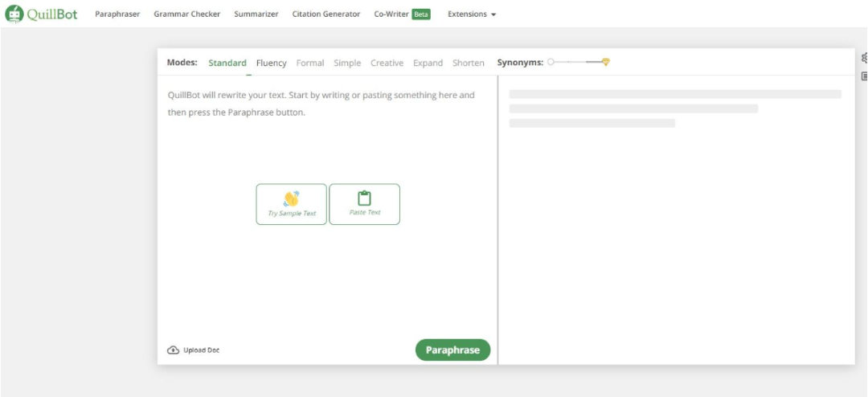Switch to Creative mode
The image size is (868, 397).
[387, 63]
